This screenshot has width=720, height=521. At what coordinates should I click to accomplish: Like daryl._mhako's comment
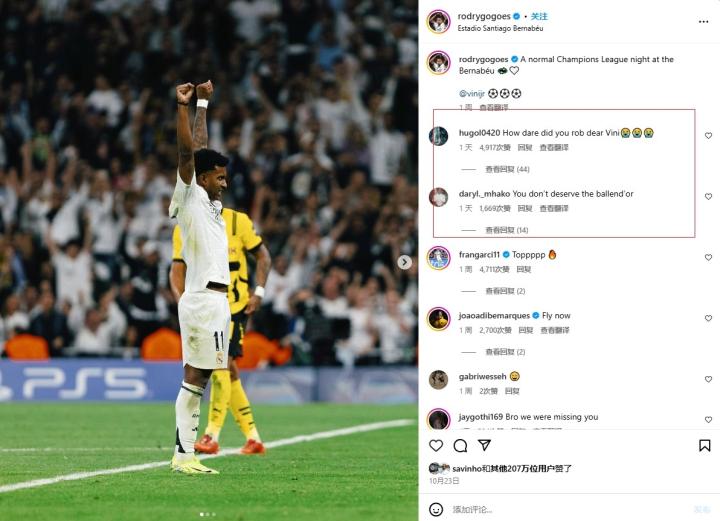point(708,196)
